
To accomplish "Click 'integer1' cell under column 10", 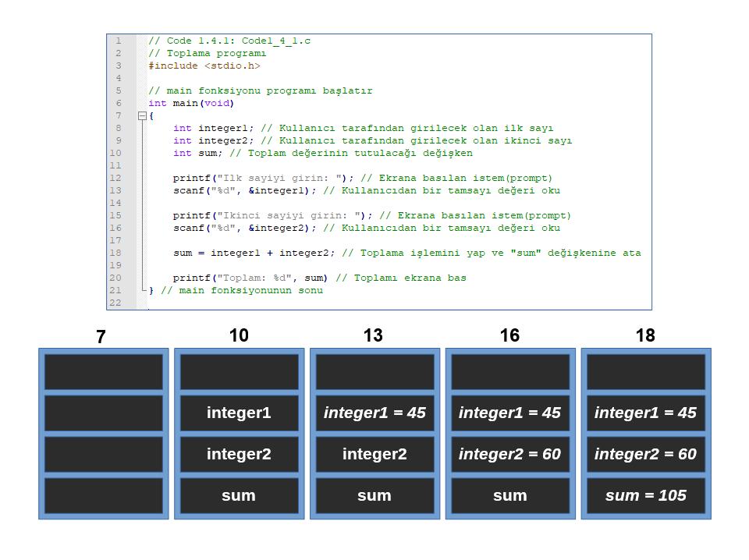I will 239,413.
